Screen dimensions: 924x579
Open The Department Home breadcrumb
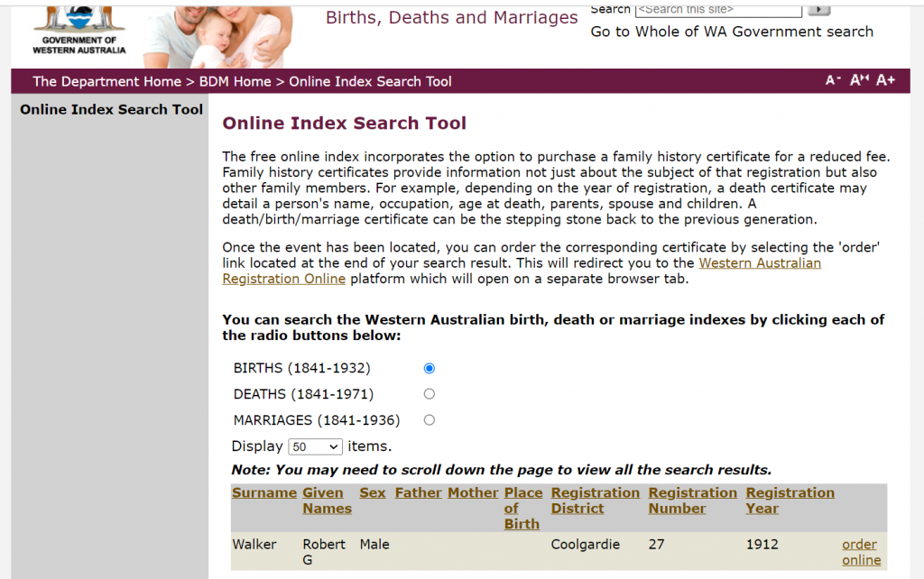(106, 81)
